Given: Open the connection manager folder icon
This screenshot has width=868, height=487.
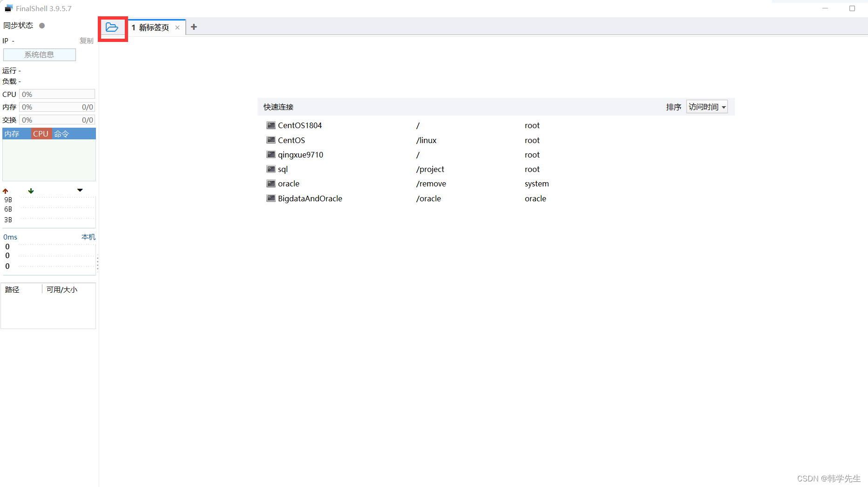Looking at the screenshot, I should (112, 27).
